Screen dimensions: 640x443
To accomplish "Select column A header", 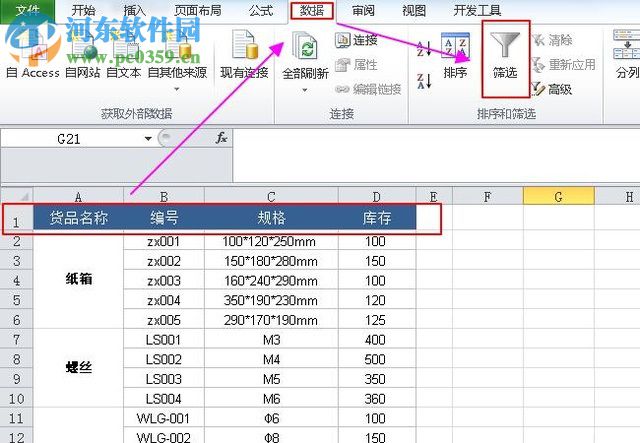I will tap(78, 197).
